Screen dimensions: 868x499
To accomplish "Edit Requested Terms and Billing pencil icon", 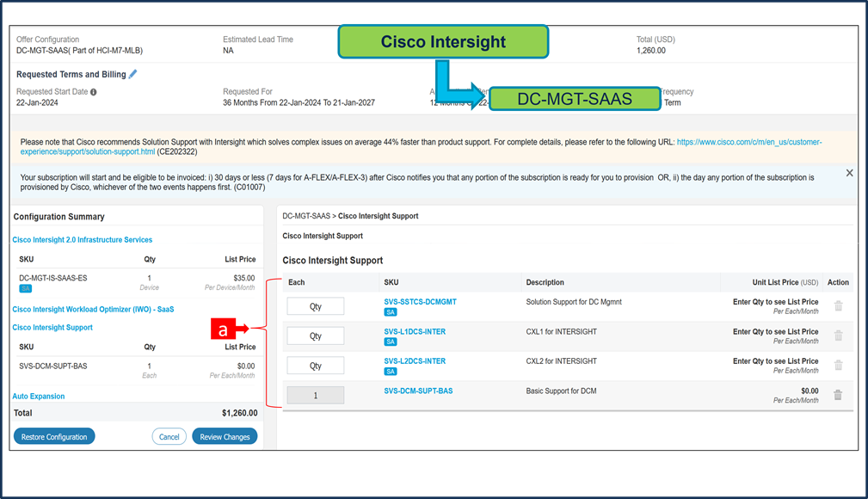I will [x=132, y=74].
